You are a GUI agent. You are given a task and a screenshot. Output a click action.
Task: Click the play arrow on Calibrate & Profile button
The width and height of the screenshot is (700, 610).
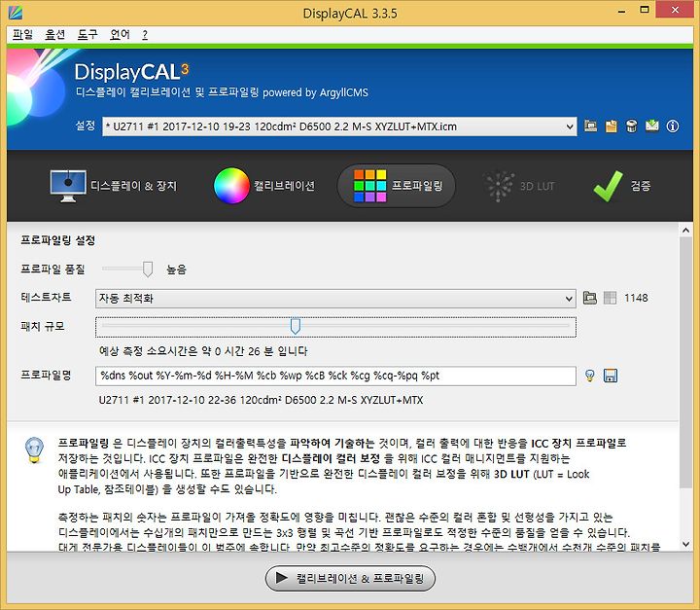coord(282,578)
